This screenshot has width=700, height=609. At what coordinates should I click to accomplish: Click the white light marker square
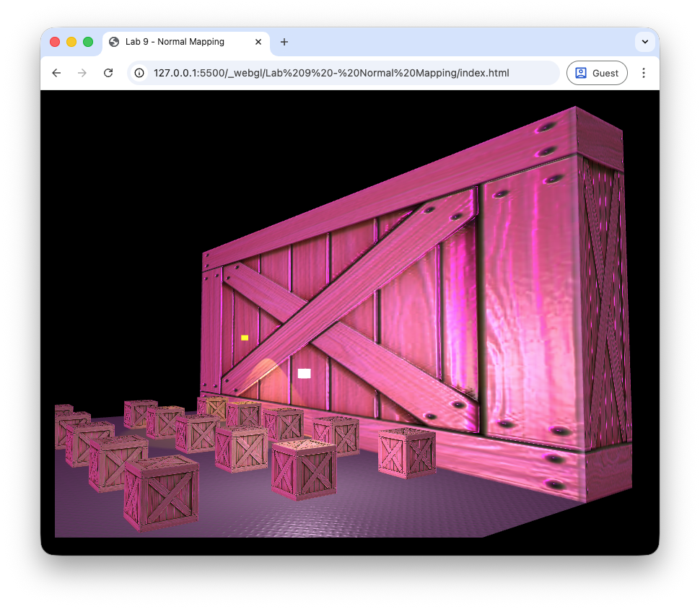click(x=305, y=373)
